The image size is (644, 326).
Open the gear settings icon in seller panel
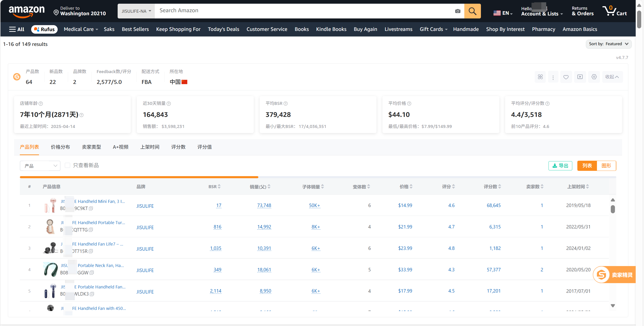594,77
